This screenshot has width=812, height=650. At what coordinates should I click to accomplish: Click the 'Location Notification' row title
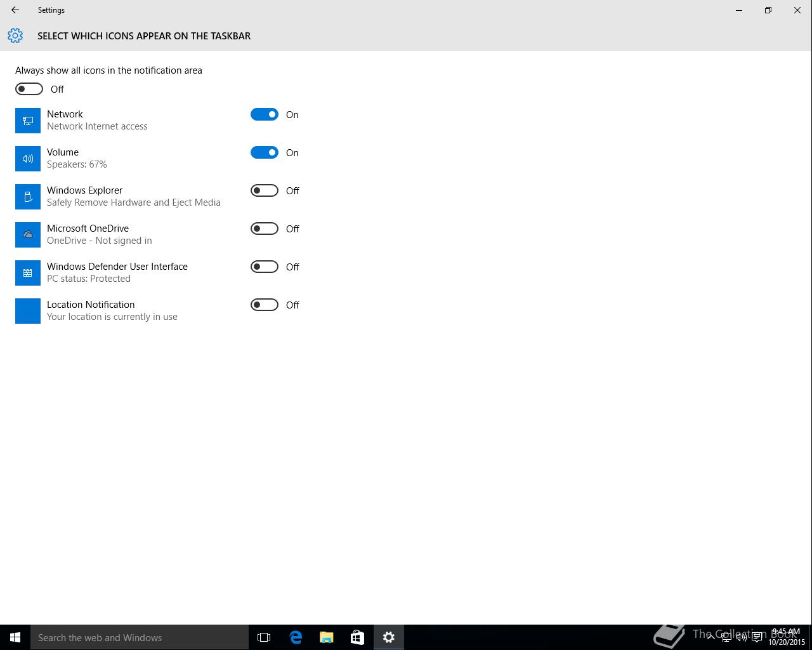click(x=91, y=305)
